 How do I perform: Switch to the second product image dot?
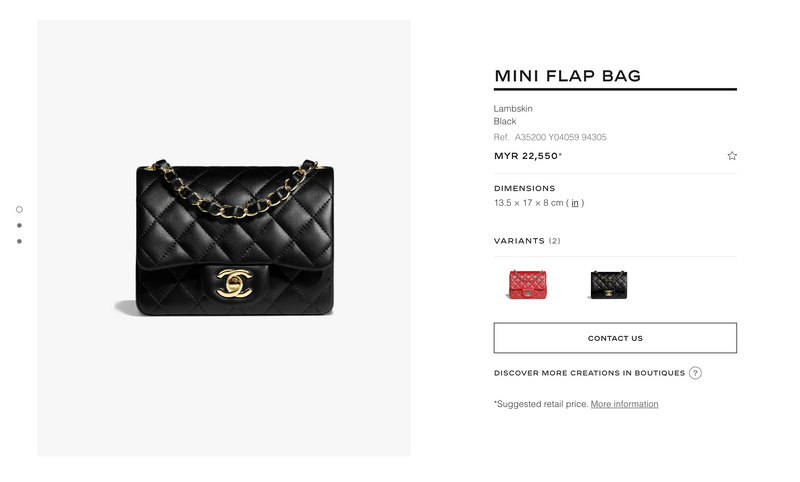pyautogui.click(x=19, y=225)
